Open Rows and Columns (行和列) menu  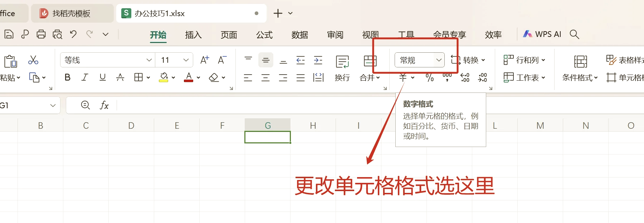coord(524,60)
